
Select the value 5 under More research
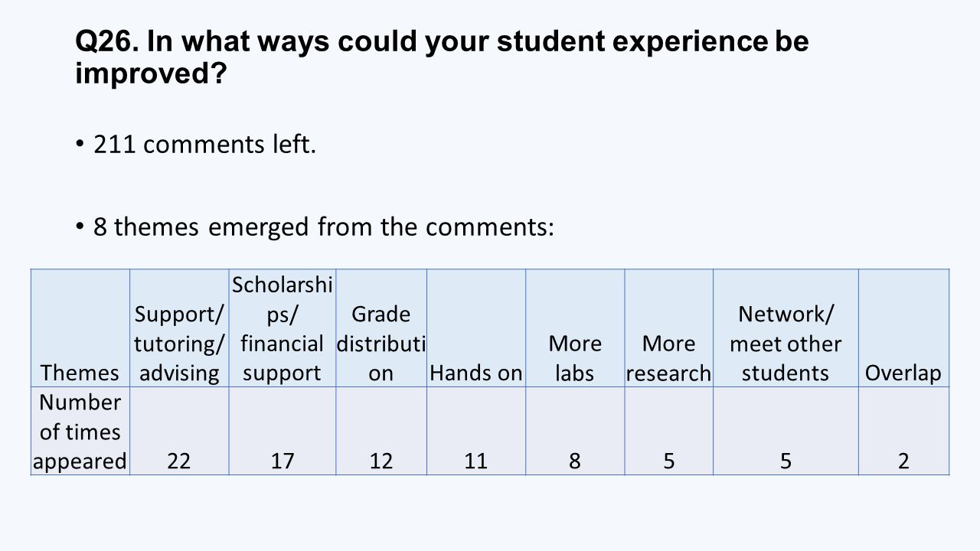pyautogui.click(x=669, y=431)
